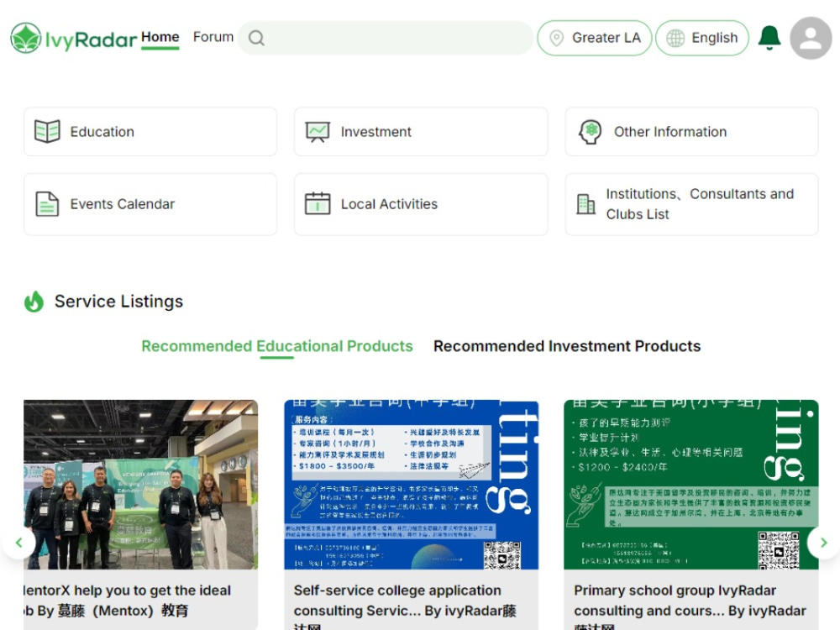This screenshot has height=630, width=840.
Task: Click the Institutions building icon
Action: [x=585, y=204]
